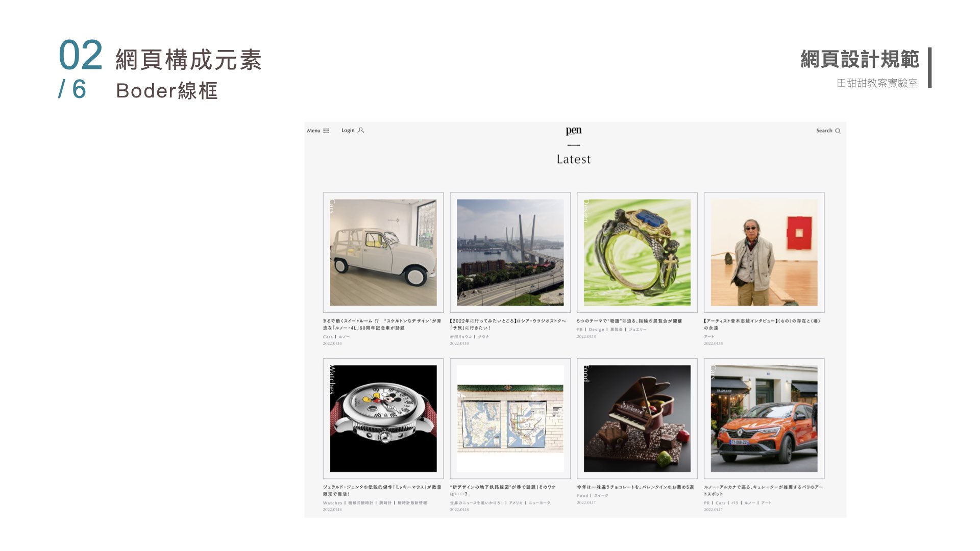The image size is (980, 551).
Task: Click the Menu text label
Action: click(313, 131)
